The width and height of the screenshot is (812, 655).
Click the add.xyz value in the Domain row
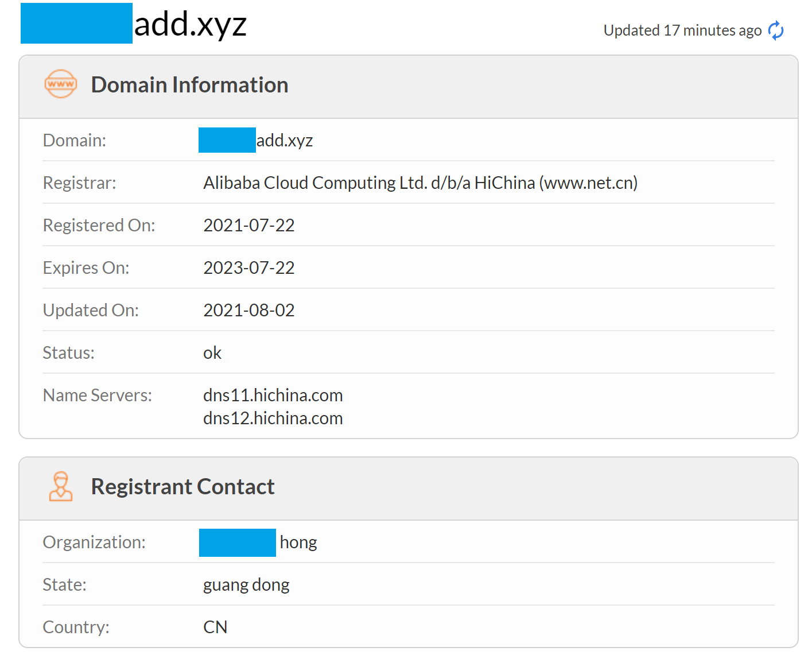tap(284, 141)
